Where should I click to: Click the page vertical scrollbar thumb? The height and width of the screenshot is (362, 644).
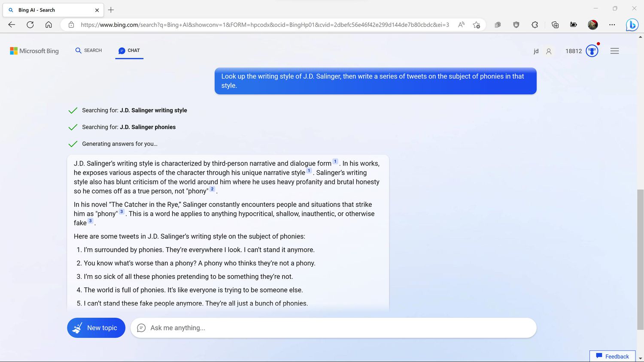coord(640,259)
